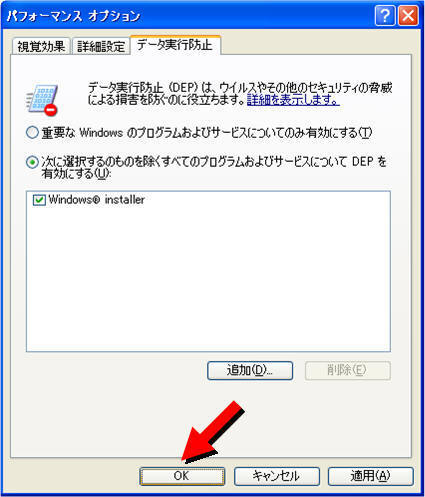The height and width of the screenshot is (497, 425).
Task: Click the DEP shield document icon
Action: 42,100
